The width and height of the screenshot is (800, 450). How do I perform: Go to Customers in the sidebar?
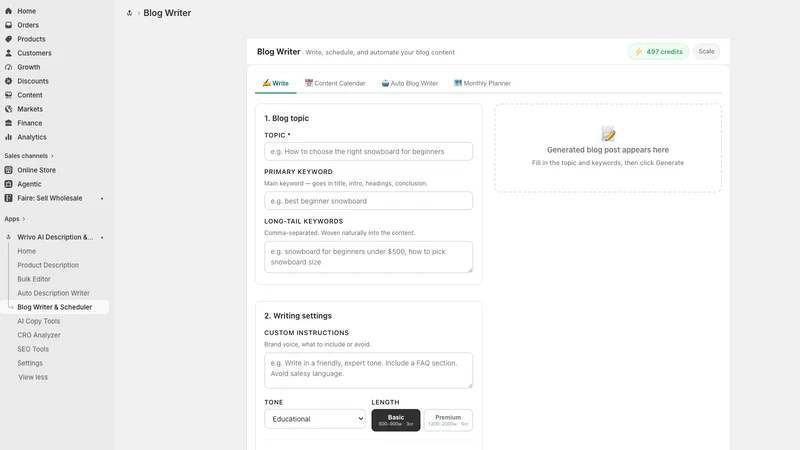(34, 53)
